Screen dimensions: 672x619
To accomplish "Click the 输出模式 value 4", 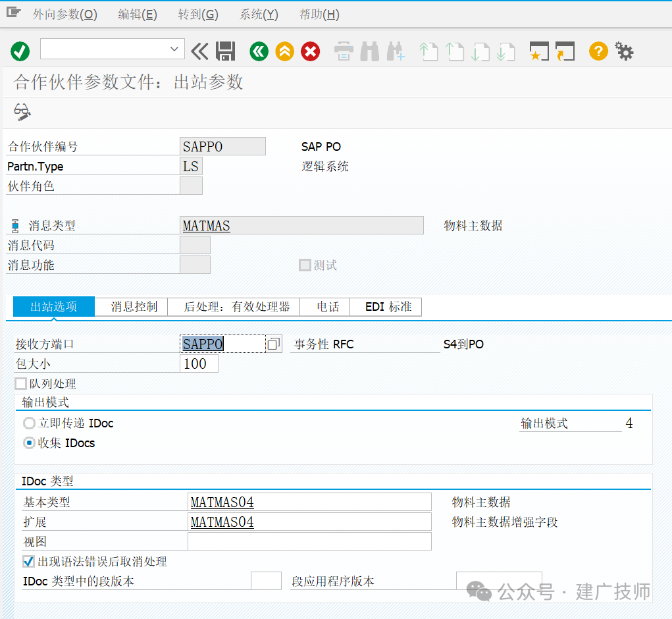I will pyautogui.click(x=629, y=423).
